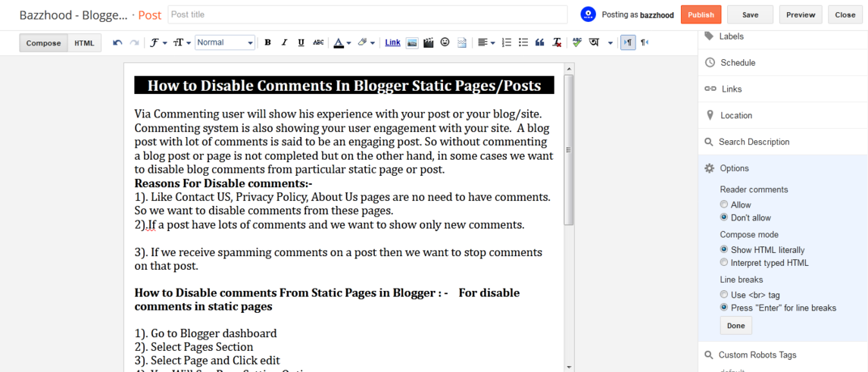The width and height of the screenshot is (868, 372).
Task: Apply strikethrough formatting
Action: point(318,42)
